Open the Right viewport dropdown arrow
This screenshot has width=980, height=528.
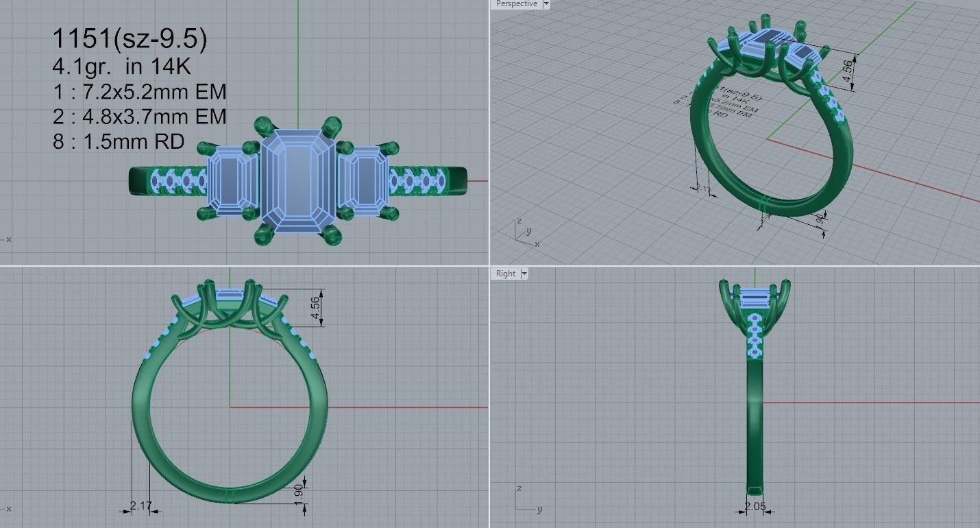pyautogui.click(x=525, y=274)
